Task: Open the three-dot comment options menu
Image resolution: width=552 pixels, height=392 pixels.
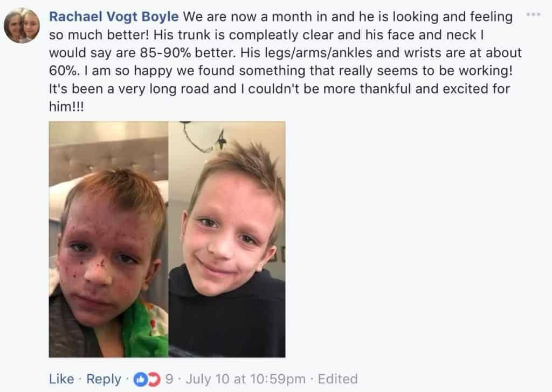Action: [533, 15]
